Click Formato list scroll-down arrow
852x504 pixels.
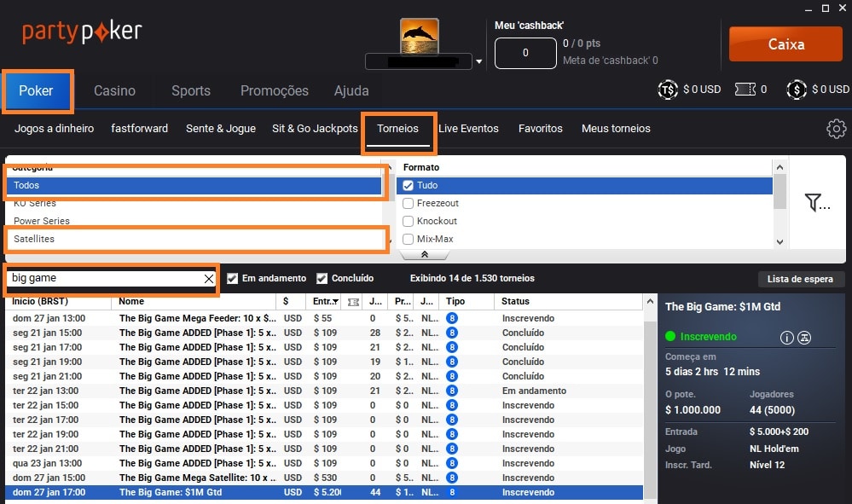[780, 242]
